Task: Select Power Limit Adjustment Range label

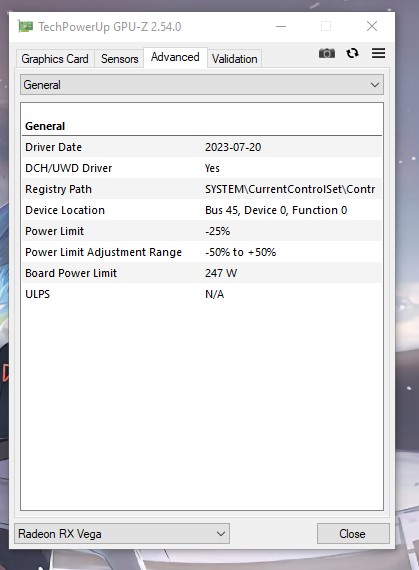Action: point(104,252)
